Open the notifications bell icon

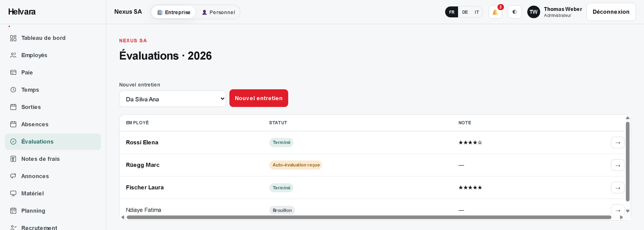click(495, 12)
